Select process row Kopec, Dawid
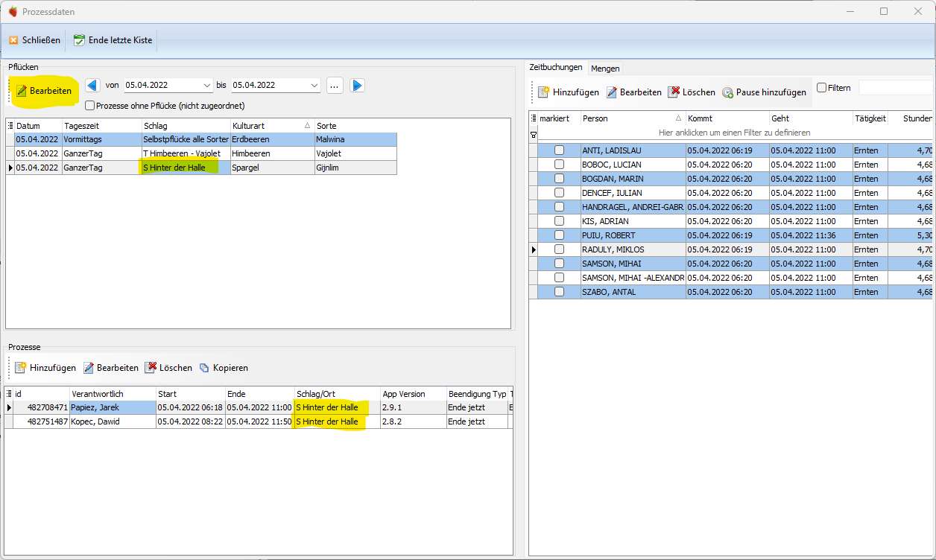Viewport: 936px width, 560px height. click(257, 421)
